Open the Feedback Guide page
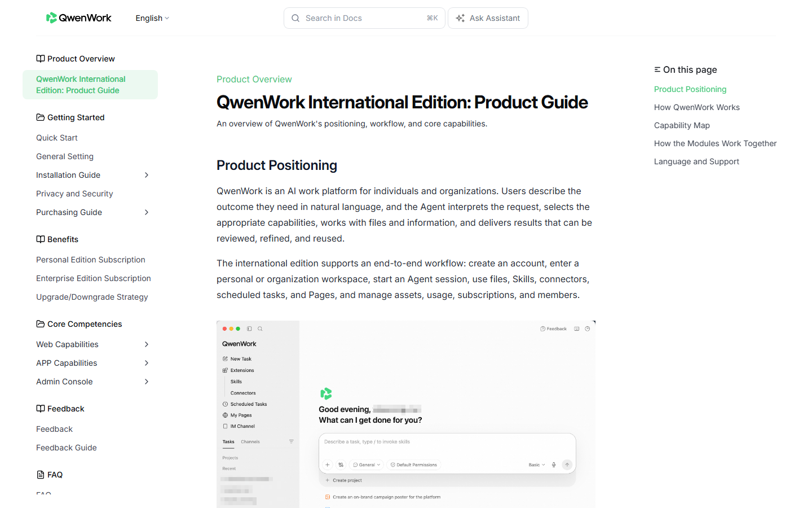This screenshot has width=812, height=508. click(x=67, y=448)
